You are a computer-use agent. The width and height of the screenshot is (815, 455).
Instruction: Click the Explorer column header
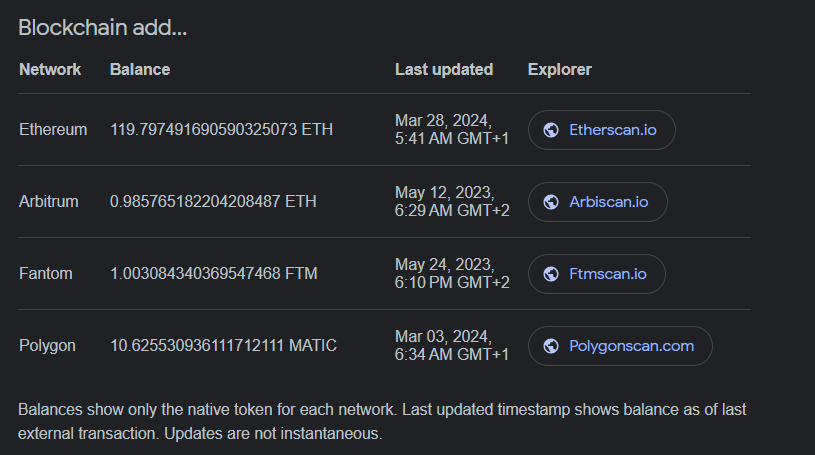pyautogui.click(x=560, y=70)
